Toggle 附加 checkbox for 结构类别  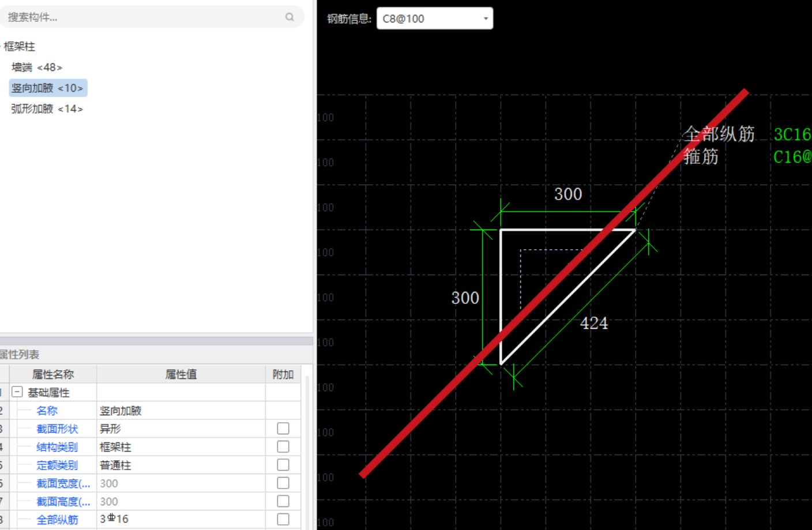[283, 447]
